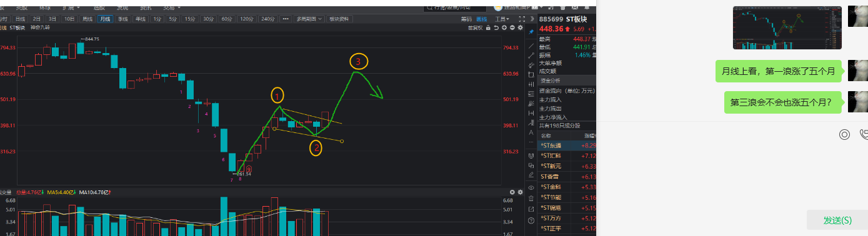Zoom out chart with minus icon
The image size is (868, 236).
[x=512, y=27]
